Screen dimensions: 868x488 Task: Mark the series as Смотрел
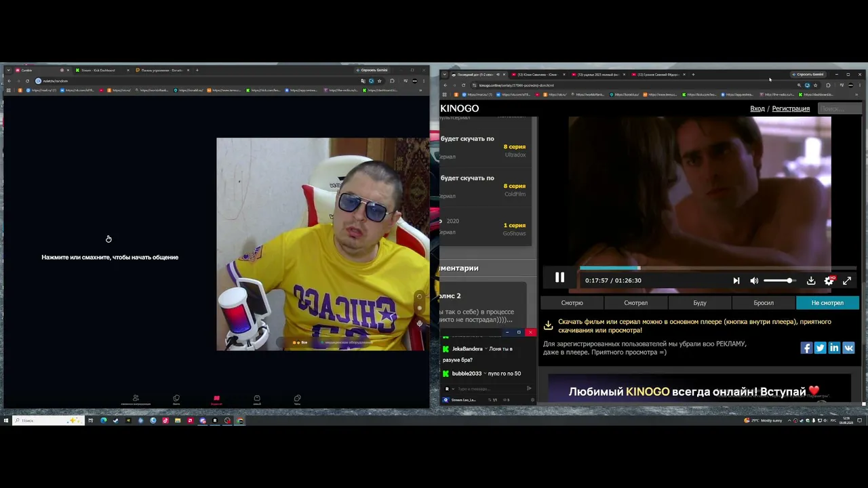635,303
